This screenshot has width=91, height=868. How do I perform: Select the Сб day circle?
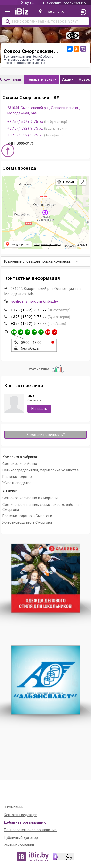48,332
